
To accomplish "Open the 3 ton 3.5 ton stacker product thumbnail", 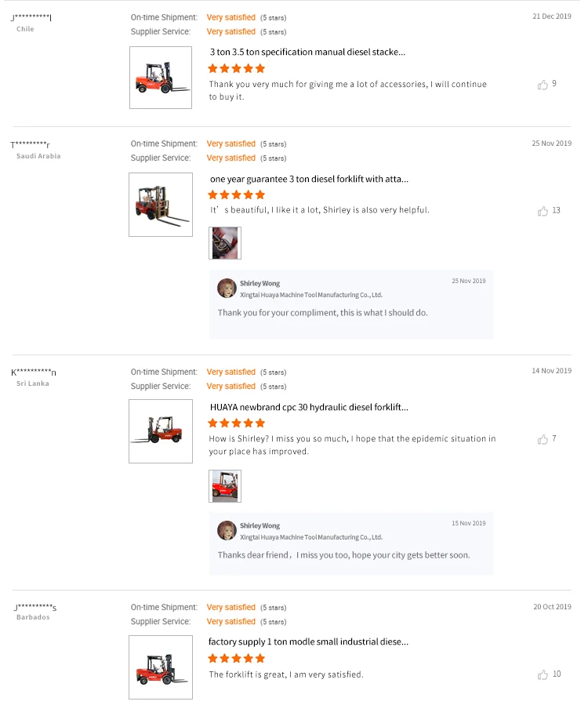I will pyautogui.click(x=161, y=78).
